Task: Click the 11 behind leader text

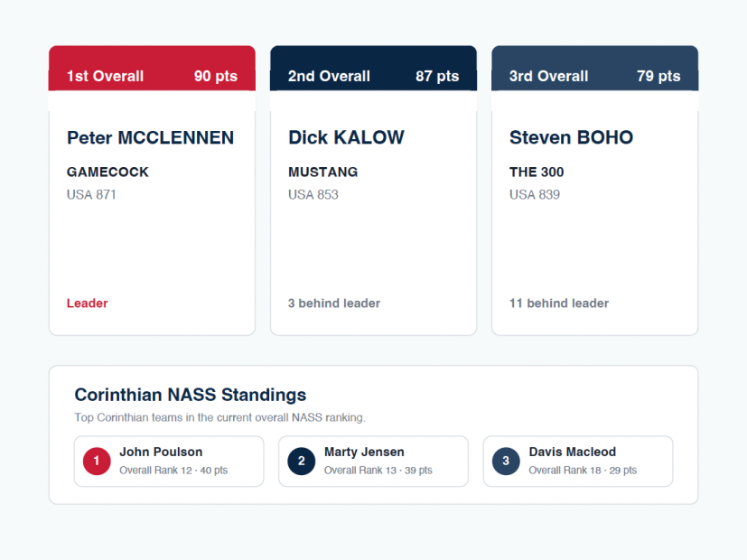Action: click(559, 303)
